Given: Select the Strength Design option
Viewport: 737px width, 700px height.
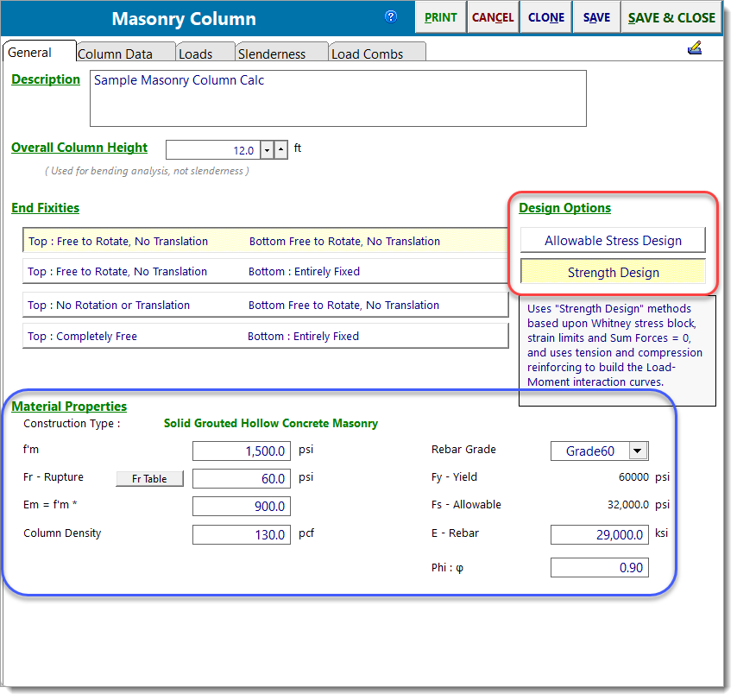Looking at the screenshot, I should coord(613,273).
